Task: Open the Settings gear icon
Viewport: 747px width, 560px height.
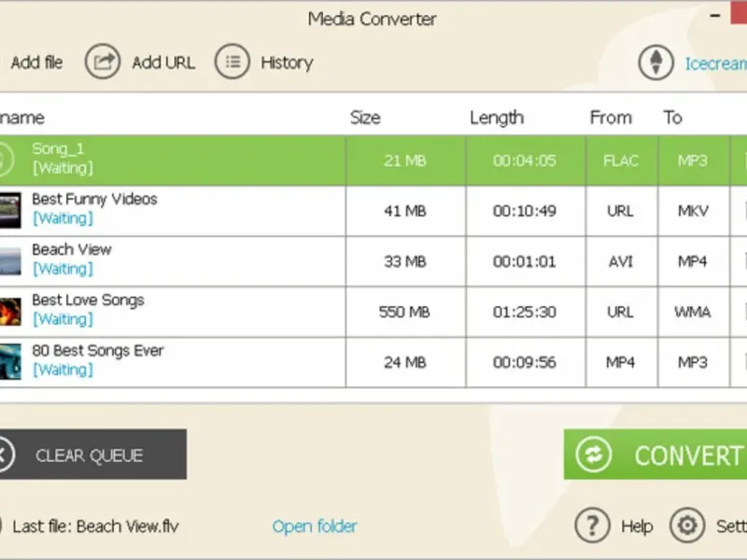Action: [687, 525]
